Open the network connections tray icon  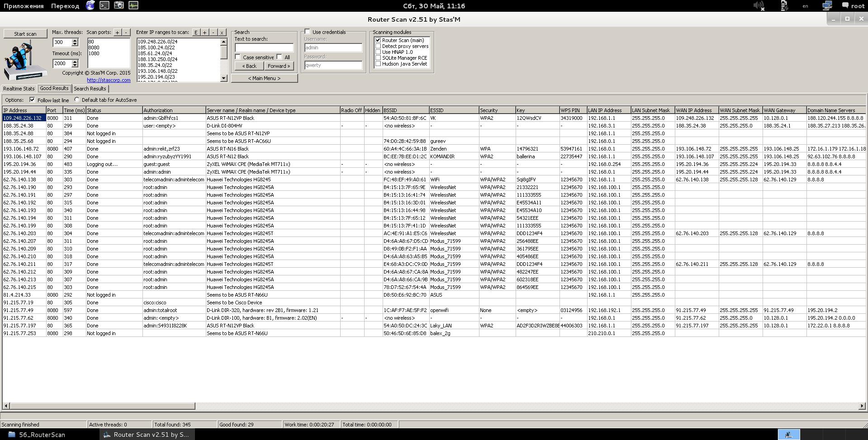click(827, 6)
